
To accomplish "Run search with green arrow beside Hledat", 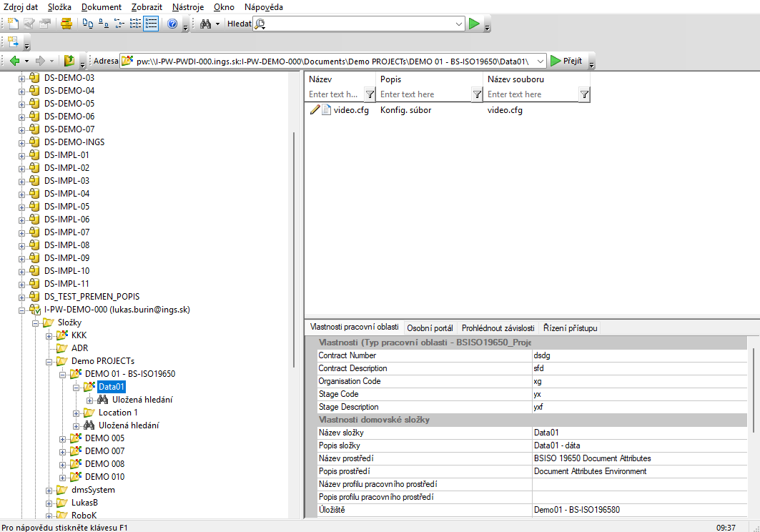I will [473, 24].
